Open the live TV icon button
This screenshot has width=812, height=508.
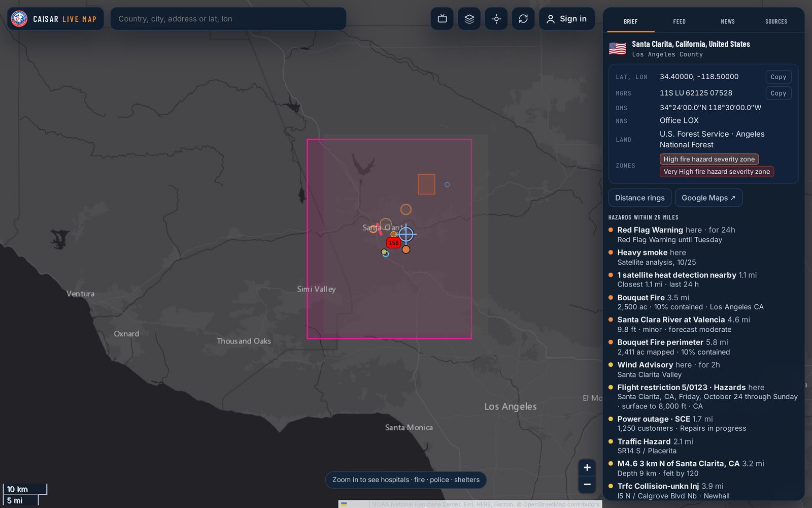pos(442,19)
